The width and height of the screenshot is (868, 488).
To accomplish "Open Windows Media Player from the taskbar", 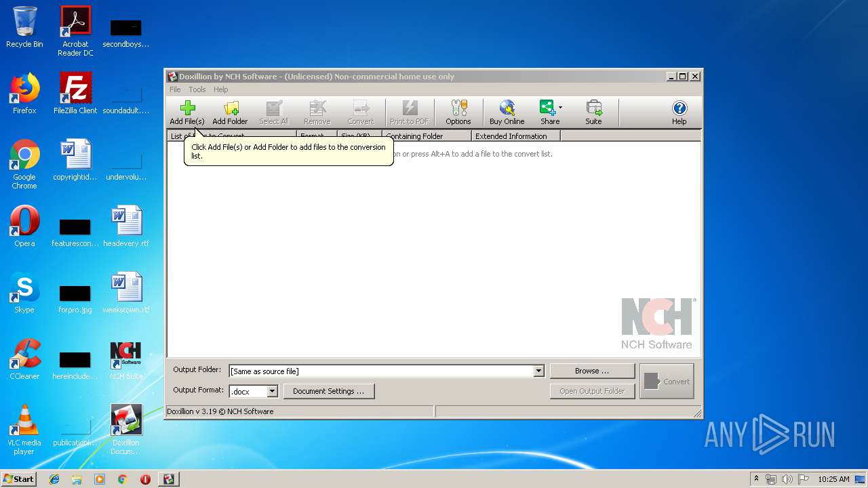I will click(x=100, y=479).
